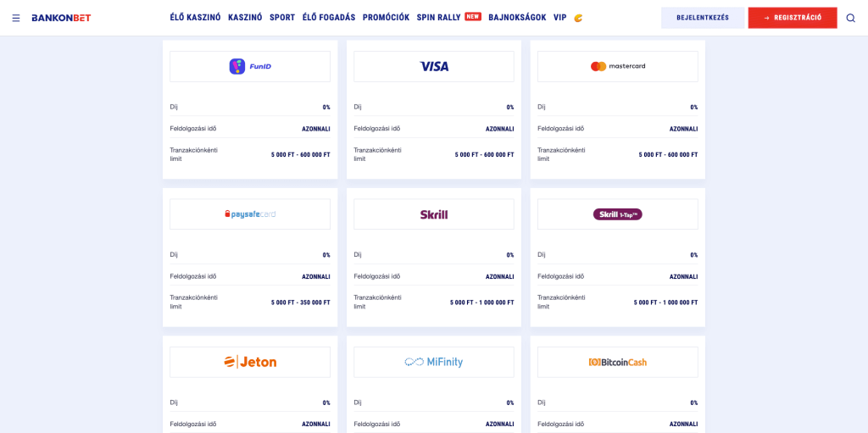The height and width of the screenshot is (433, 868).
Task: Open the Promóciók menu item
Action: tap(386, 18)
